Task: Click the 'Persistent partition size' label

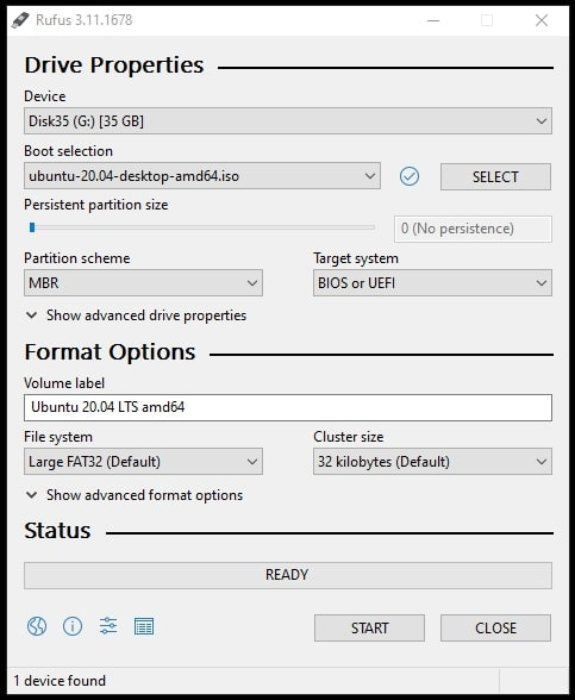Action: pos(96,205)
